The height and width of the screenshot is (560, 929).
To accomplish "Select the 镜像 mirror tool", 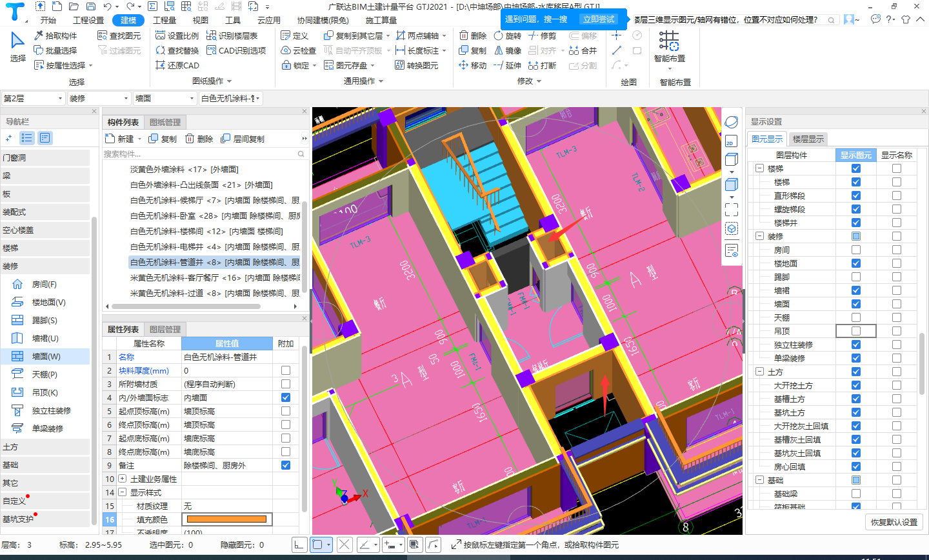I will point(507,50).
